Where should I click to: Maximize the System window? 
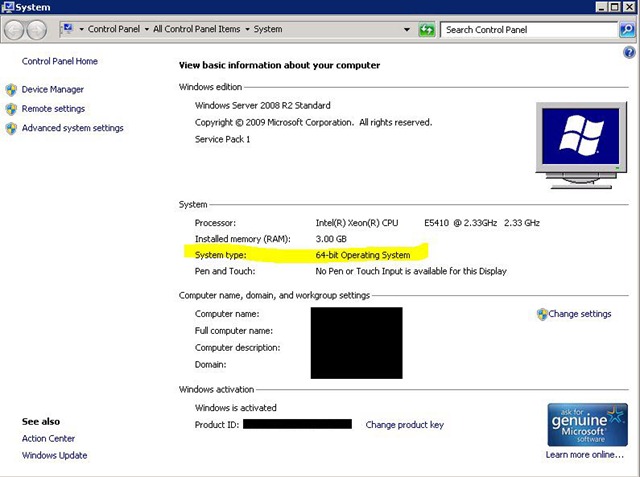tap(615, 7)
